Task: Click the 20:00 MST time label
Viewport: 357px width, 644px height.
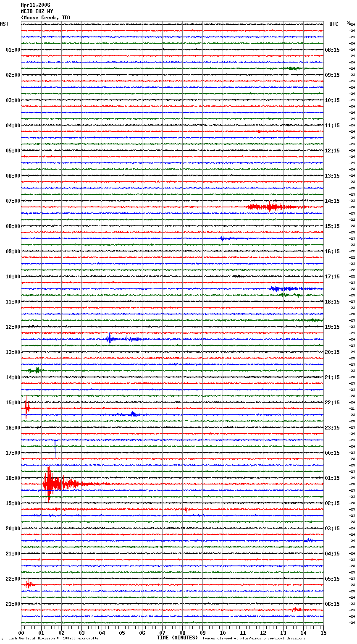Action: [13, 529]
